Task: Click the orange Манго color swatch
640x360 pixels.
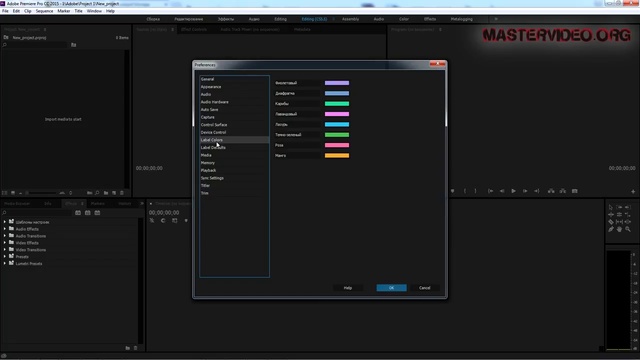Action: pyautogui.click(x=337, y=156)
